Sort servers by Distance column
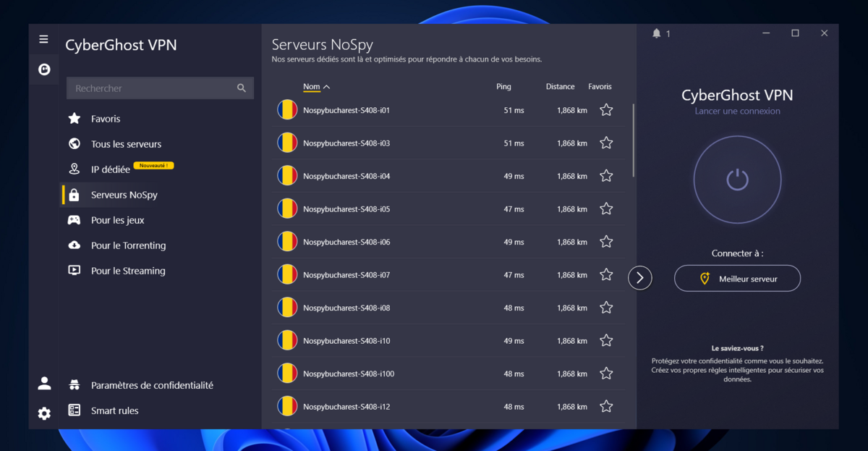The height and width of the screenshot is (451, 868). (x=560, y=87)
